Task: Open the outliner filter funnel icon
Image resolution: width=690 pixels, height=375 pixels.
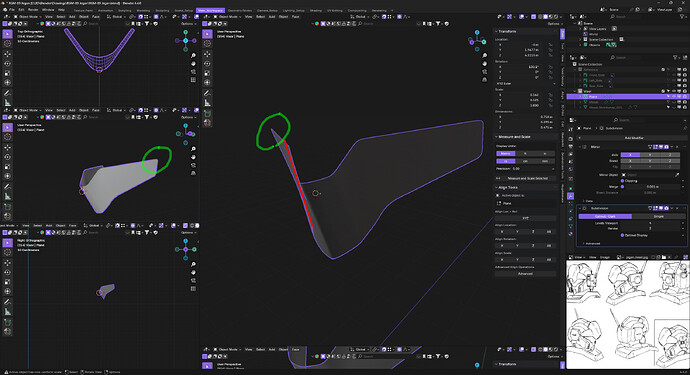Action: tap(675, 57)
